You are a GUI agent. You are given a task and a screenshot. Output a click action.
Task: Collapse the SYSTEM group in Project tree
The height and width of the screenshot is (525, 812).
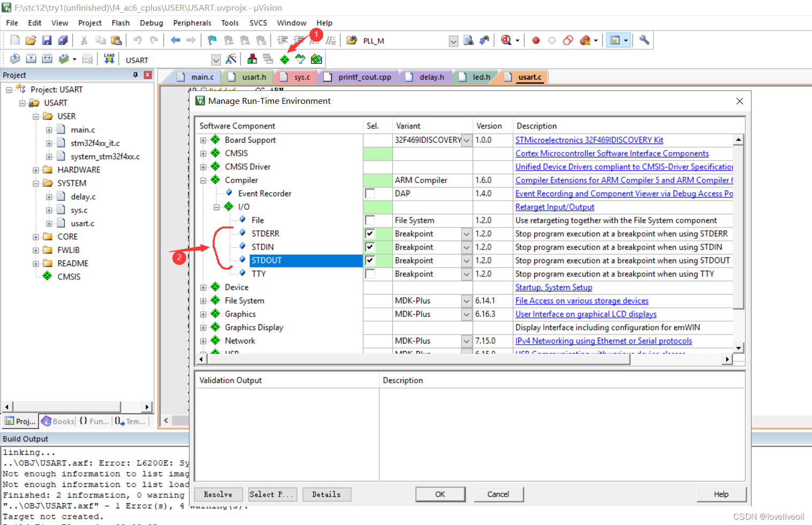(36, 184)
